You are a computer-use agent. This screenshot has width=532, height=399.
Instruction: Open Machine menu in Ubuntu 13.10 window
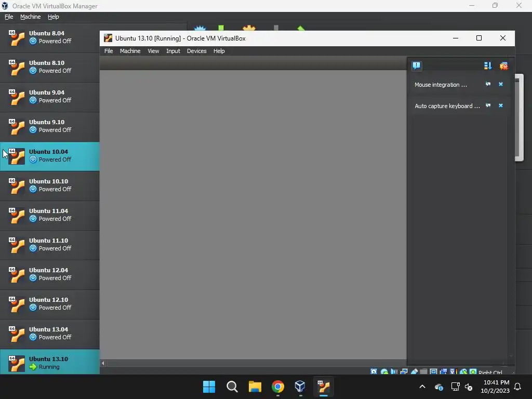[x=130, y=51]
